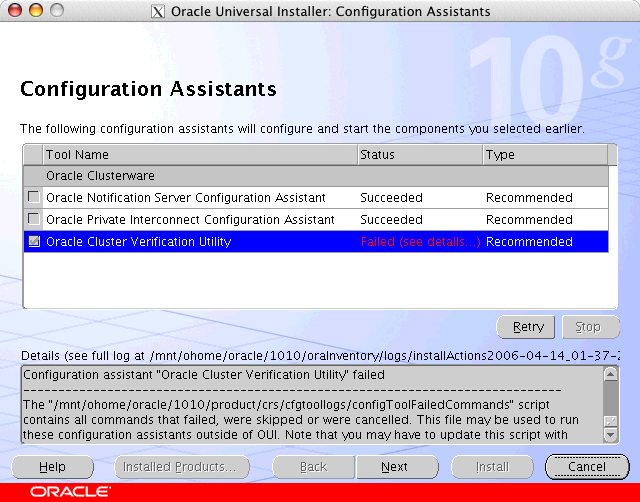
Task: Click the Tool Name column header
Action: (200, 155)
